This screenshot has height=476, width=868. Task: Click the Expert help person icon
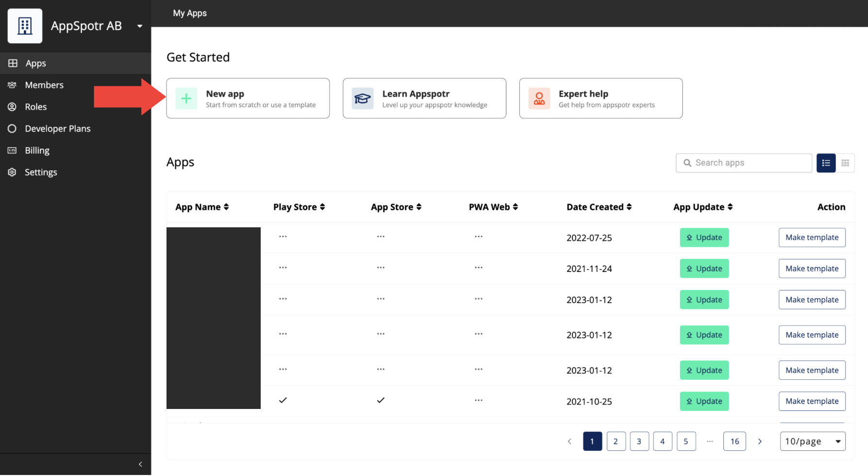pyautogui.click(x=539, y=99)
